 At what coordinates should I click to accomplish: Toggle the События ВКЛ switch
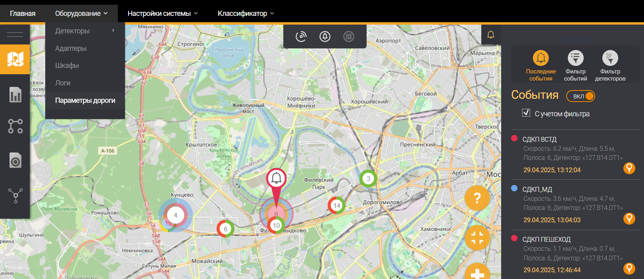coord(581,96)
